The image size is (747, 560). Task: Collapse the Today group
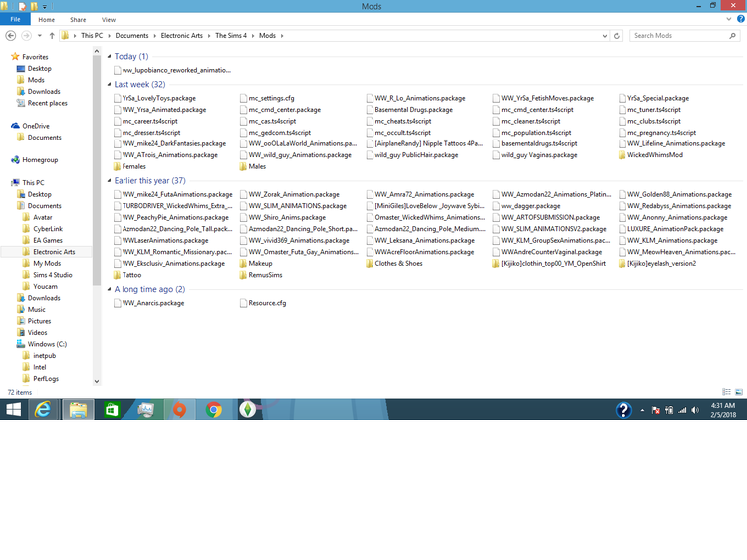pyautogui.click(x=110, y=56)
